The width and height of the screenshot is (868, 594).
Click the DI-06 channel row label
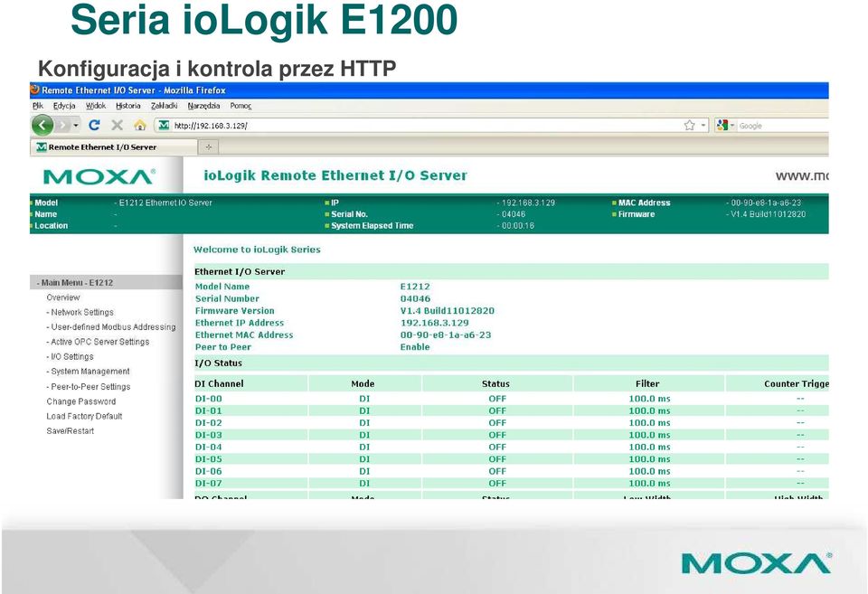click(208, 472)
